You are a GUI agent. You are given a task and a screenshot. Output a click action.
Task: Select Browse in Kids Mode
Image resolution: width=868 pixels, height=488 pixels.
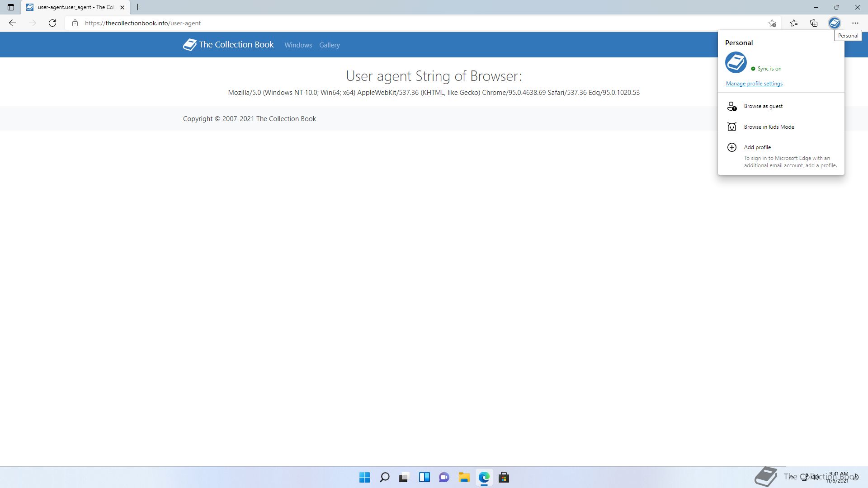tap(769, 127)
